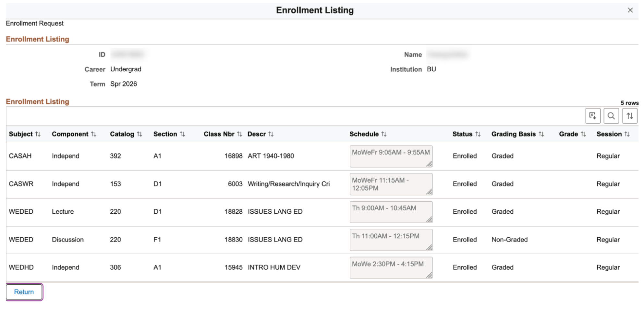The image size is (644, 319).
Task: Sort by Grading Basis column arrows
Action: [541, 134]
